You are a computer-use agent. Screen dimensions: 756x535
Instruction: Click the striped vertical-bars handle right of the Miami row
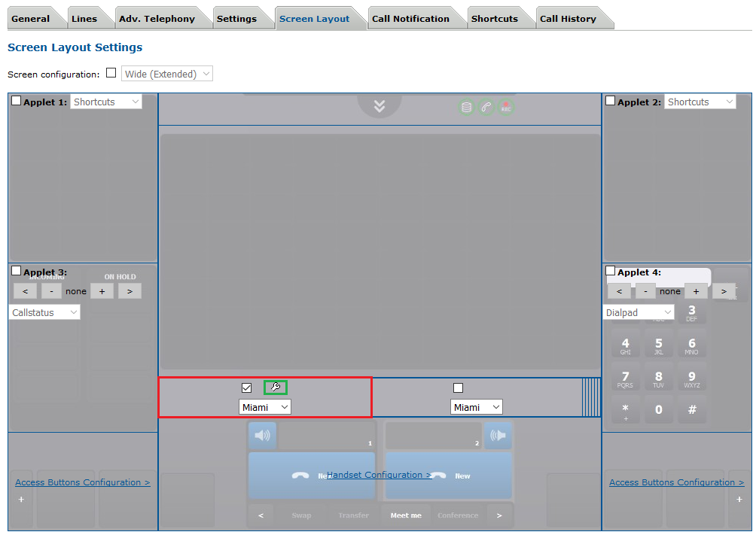click(591, 397)
